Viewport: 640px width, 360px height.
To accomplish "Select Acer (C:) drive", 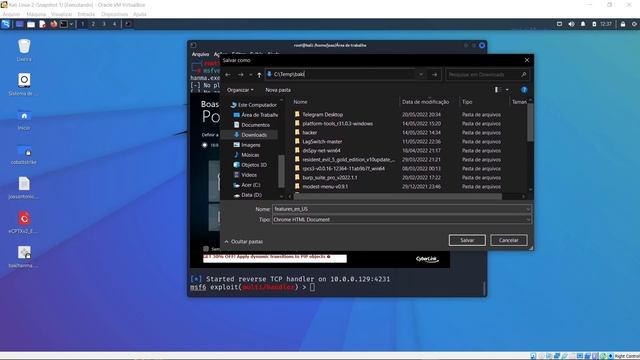I will tap(247, 185).
